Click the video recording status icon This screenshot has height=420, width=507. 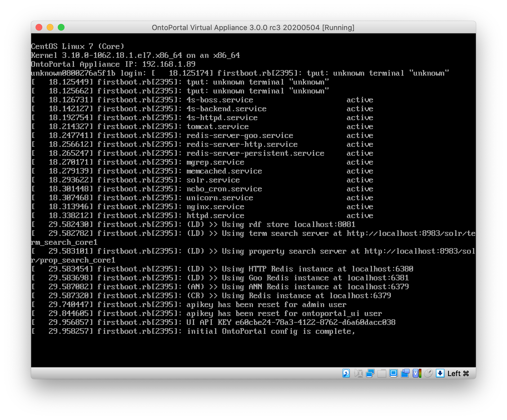(405, 373)
